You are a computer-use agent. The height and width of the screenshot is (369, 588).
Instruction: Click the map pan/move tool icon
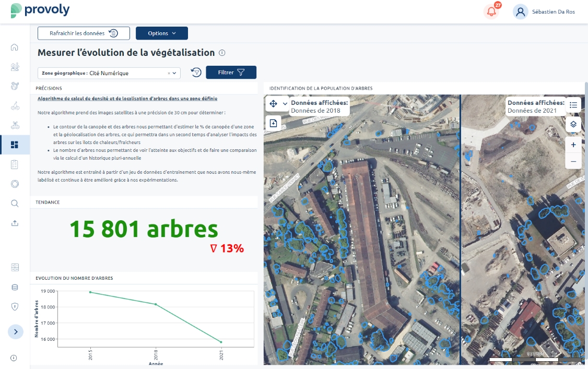(274, 104)
